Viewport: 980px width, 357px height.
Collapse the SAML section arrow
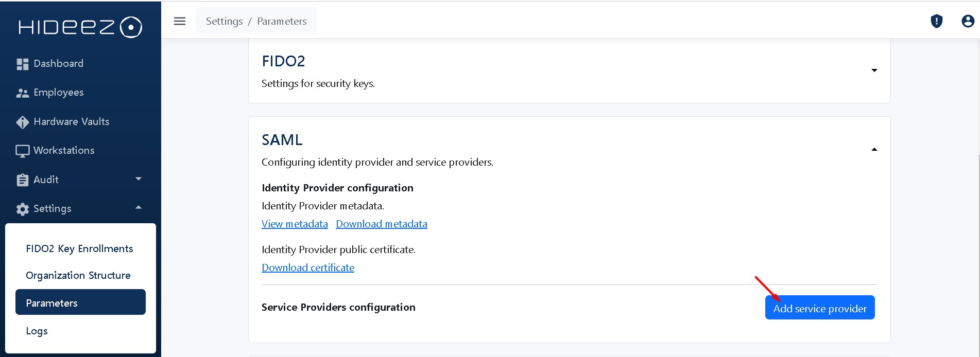click(874, 149)
